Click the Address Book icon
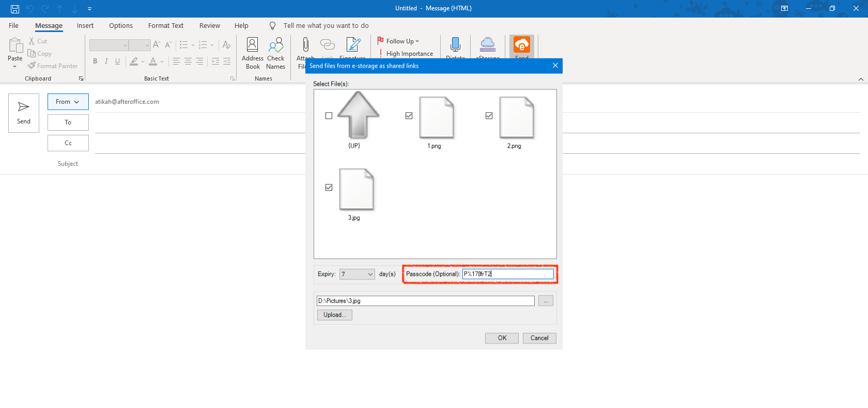Screen dimensions: 868x408 tap(252, 45)
